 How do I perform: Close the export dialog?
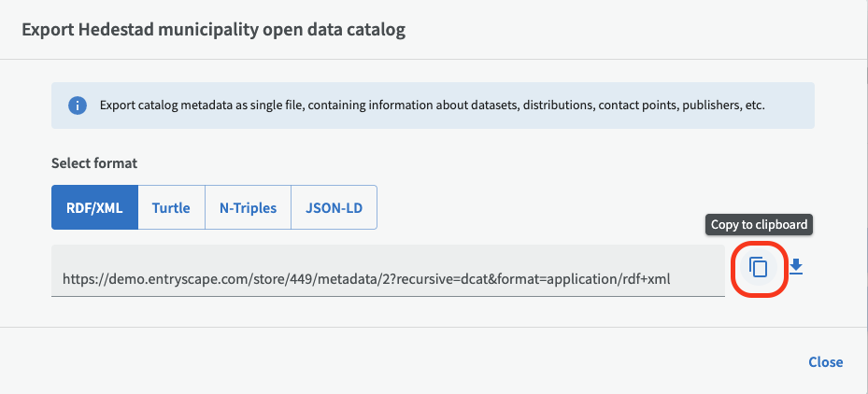(x=825, y=362)
